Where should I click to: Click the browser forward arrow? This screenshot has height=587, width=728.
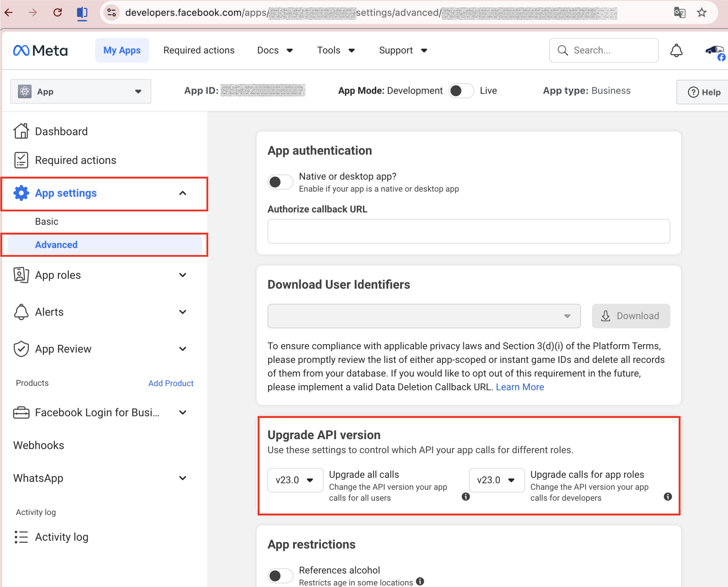tap(33, 13)
